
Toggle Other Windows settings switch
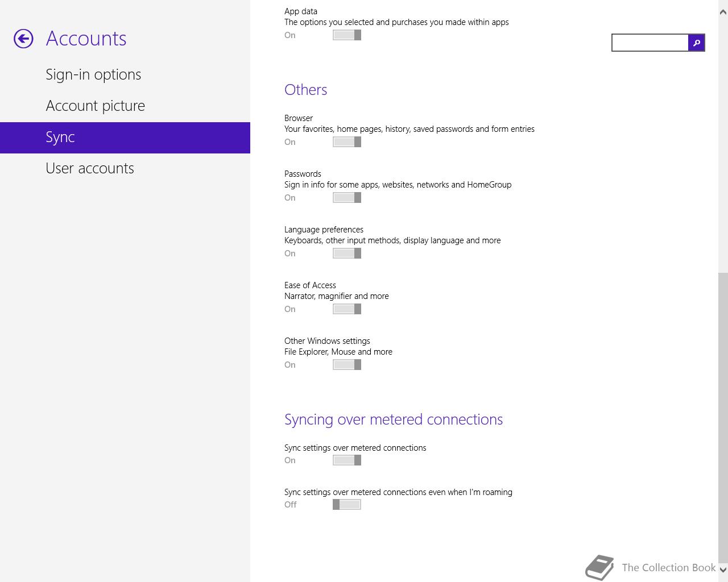[347, 365]
